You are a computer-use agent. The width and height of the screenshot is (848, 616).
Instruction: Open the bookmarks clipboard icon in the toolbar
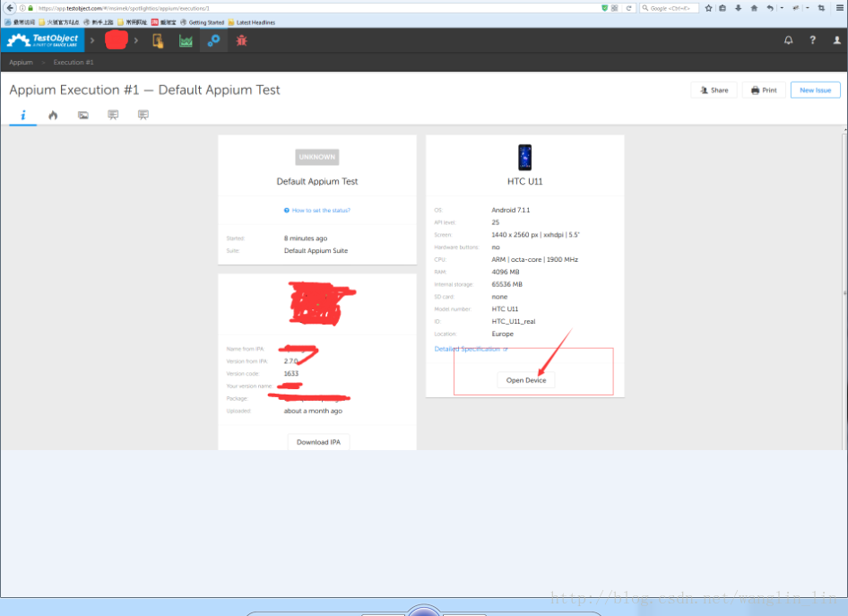click(x=723, y=8)
